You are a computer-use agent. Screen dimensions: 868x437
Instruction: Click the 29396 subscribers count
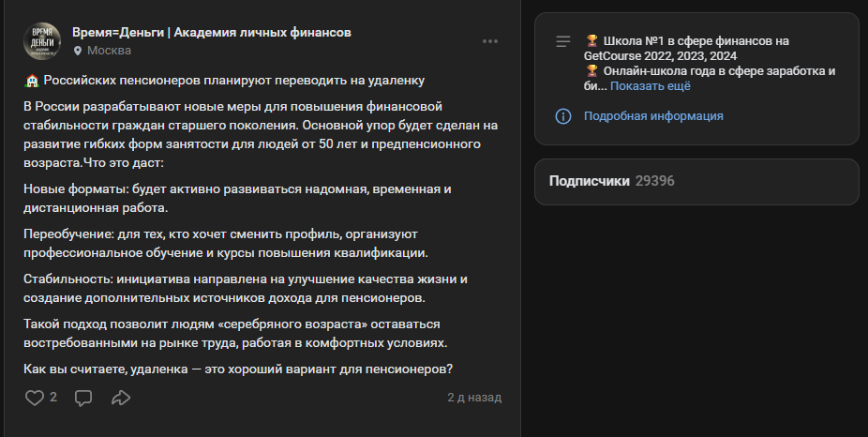tap(655, 181)
